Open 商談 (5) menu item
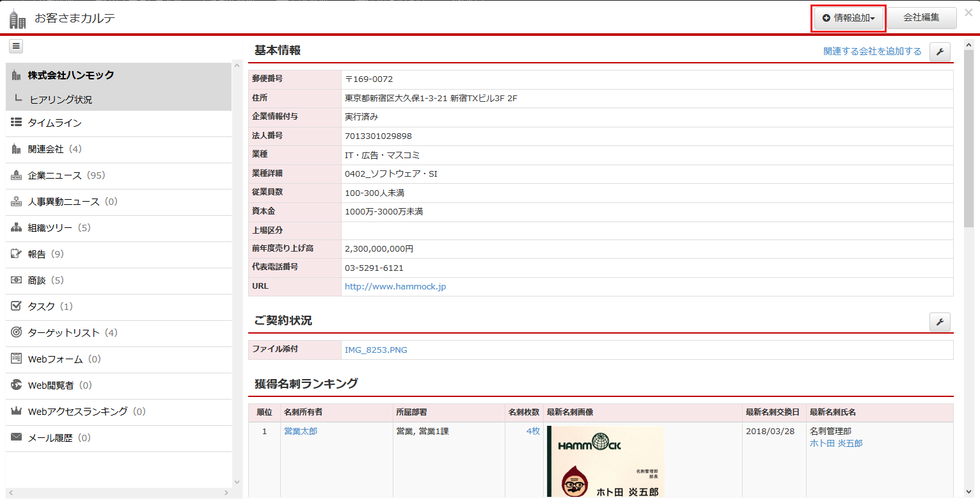Screen dimensions: 980x502 (x=46, y=280)
